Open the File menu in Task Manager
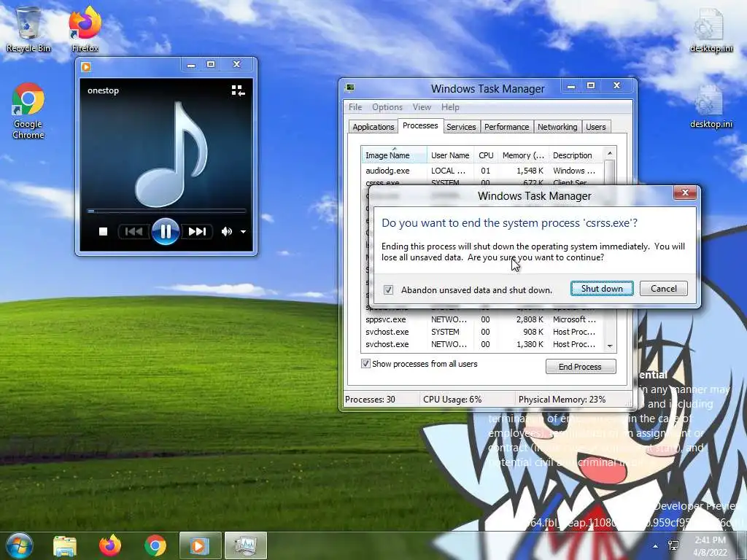 355,107
